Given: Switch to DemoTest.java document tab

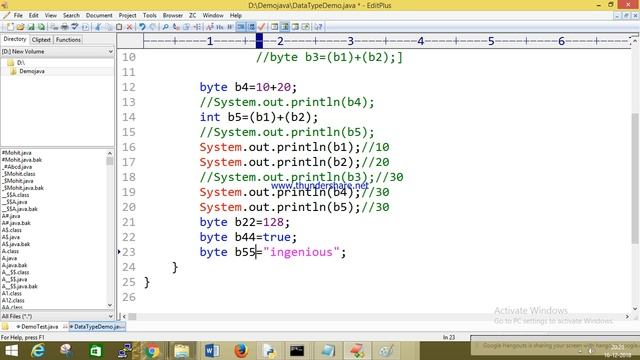Looking at the screenshot, I should 39,327.
